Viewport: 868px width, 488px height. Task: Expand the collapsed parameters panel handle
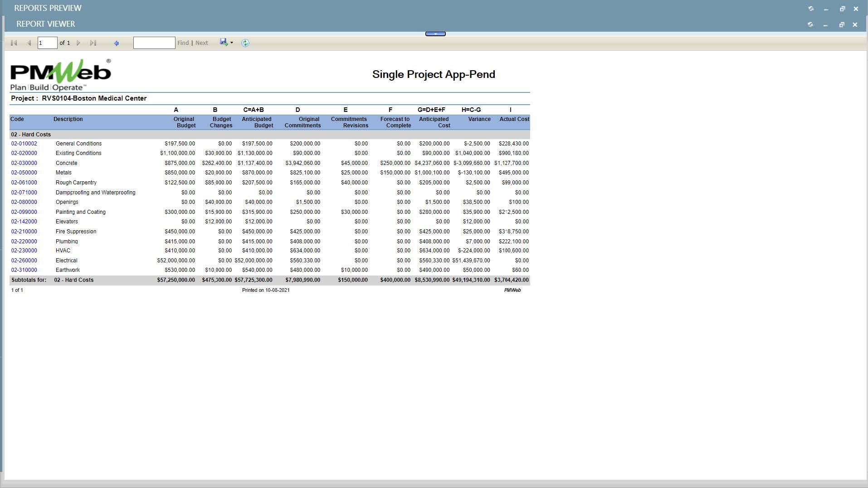pyautogui.click(x=435, y=34)
